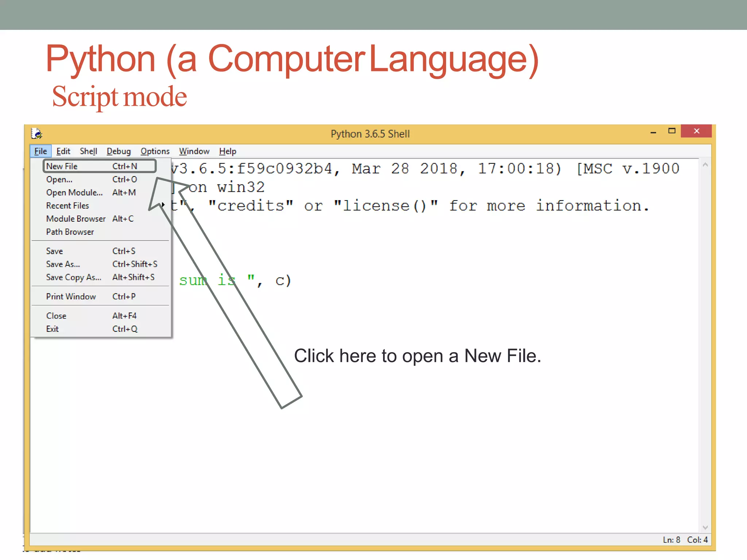Open the Options menu

pos(155,151)
